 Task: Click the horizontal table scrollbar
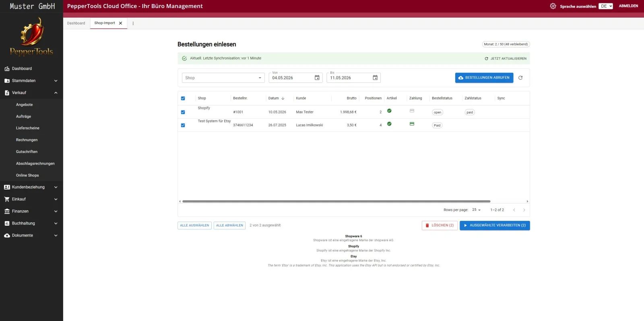pos(336,201)
